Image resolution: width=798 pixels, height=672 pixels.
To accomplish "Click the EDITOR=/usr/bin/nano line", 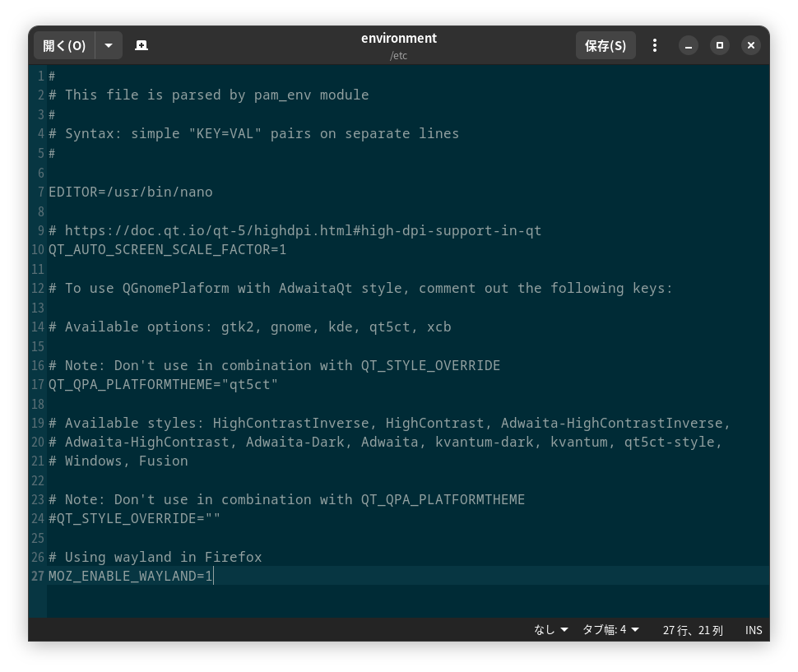I will (131, 192).
